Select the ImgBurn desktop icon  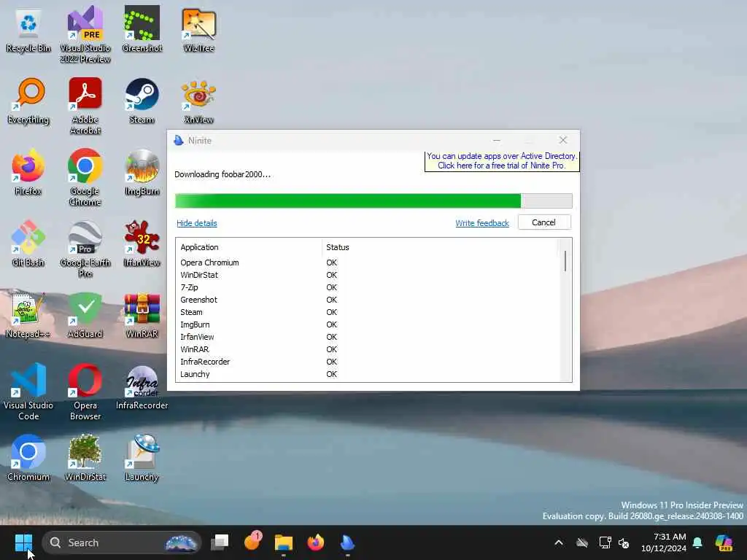[142, 172]
